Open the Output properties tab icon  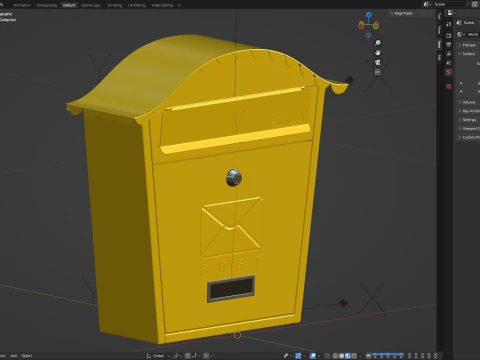click(449, 44)
